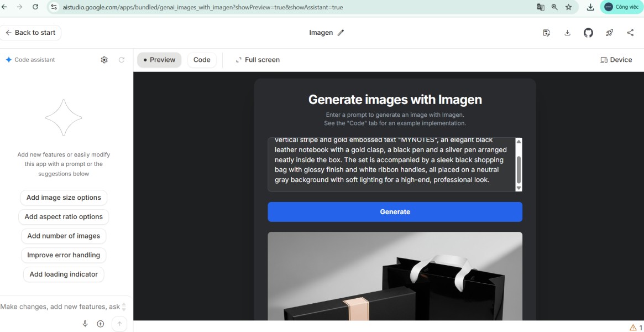Switch to the Code tab
Viewport: 644px width, 332px height.
point(202,59)
